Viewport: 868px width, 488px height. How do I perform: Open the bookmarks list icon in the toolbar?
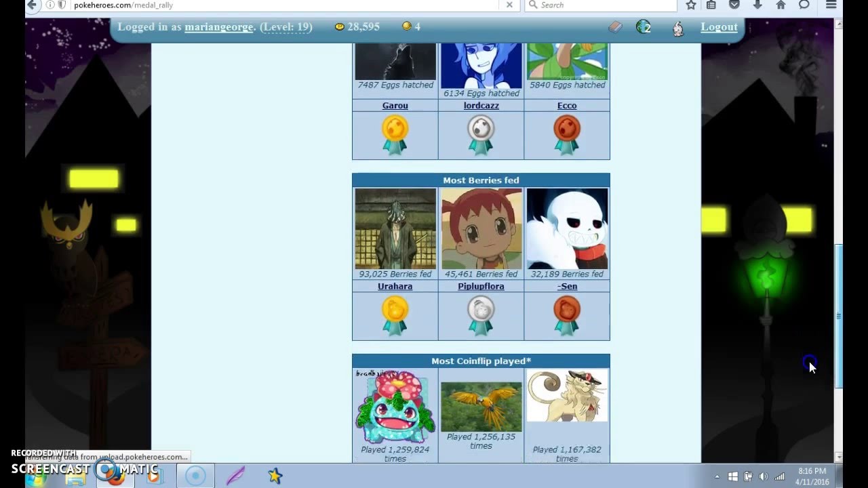pyautogui.click(x=711, y=5)
